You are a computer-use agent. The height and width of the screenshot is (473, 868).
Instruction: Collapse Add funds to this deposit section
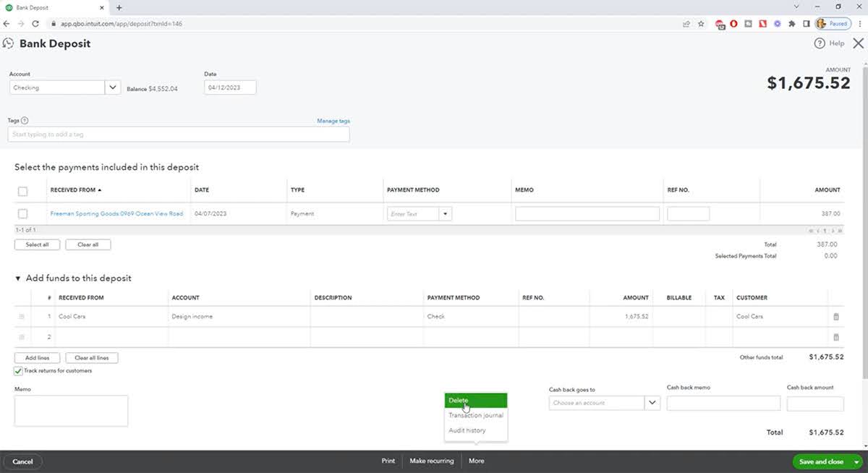coord(18,278)
